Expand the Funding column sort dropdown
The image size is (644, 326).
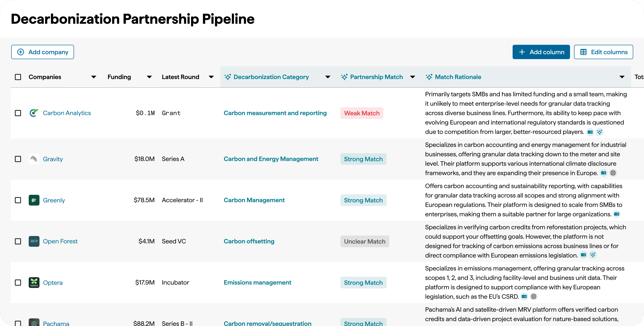point(149,77)
